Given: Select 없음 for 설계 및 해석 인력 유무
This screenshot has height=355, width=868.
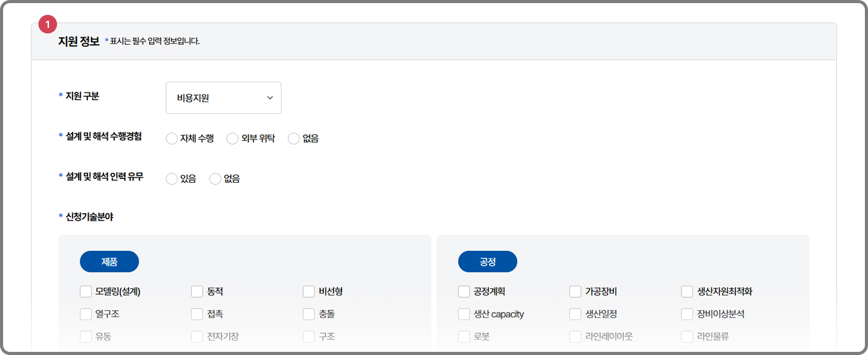Looking at the screenshot, I should point(216,179).
